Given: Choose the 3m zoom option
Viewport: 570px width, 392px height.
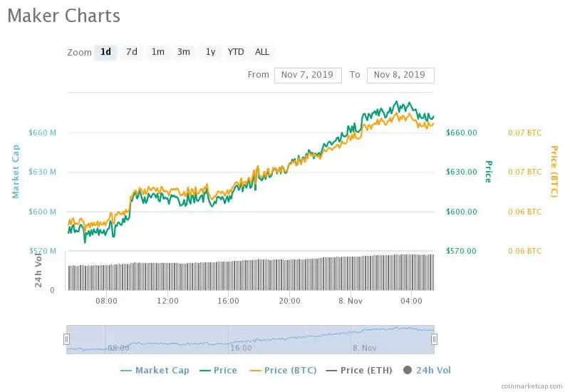Looking at the screenshot, I should (x=184, y=52).
